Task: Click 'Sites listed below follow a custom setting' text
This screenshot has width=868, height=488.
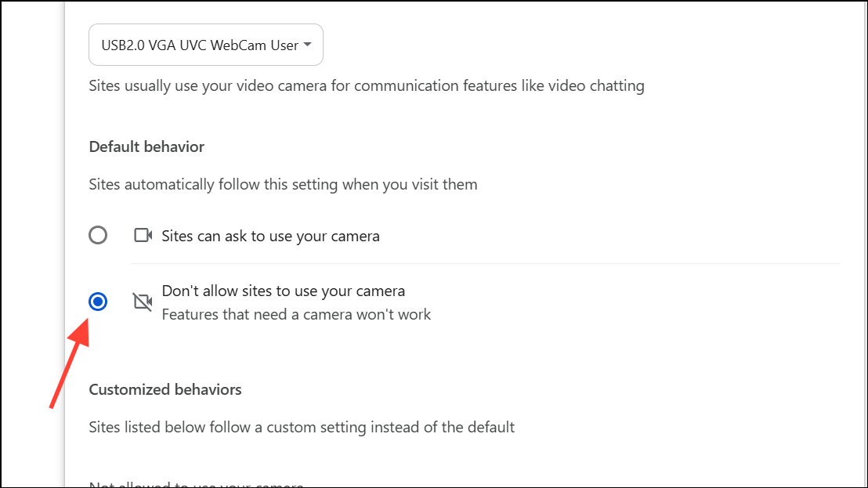Action: coord(302,427)
